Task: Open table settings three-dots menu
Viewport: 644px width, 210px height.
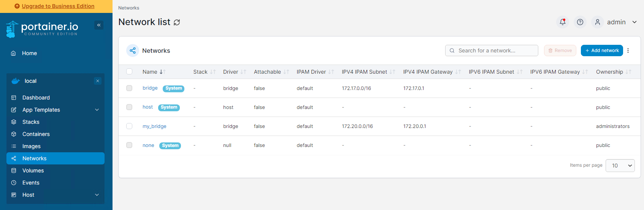Action: pyautogui.click(x=628, y=51)
